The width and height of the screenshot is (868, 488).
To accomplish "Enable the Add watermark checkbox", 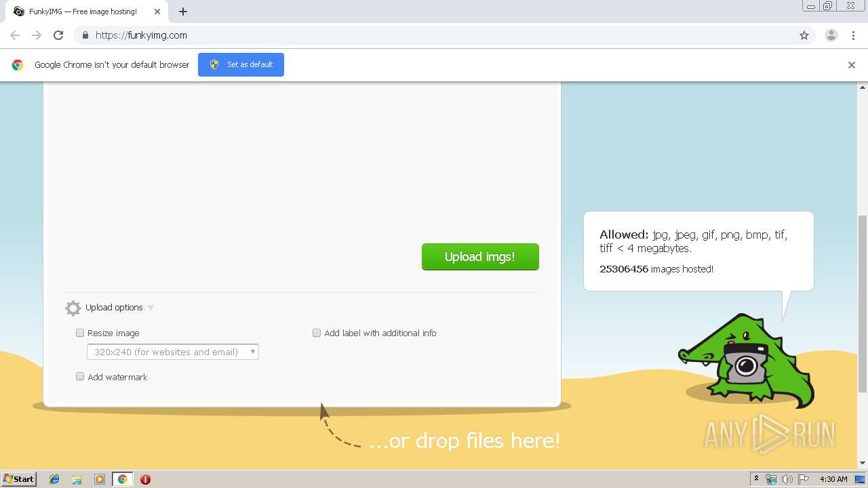I will click(x=80, y=376).
